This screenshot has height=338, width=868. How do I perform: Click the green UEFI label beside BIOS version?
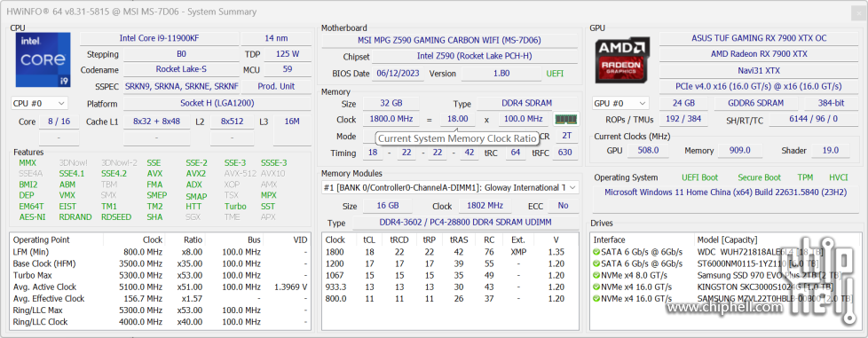(556, 74)
